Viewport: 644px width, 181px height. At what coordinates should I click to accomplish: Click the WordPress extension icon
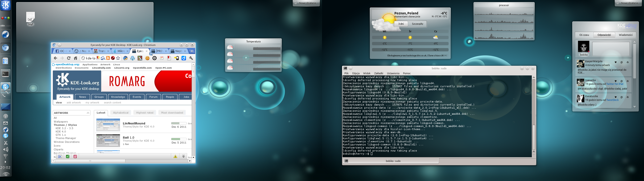pos(132,58)
